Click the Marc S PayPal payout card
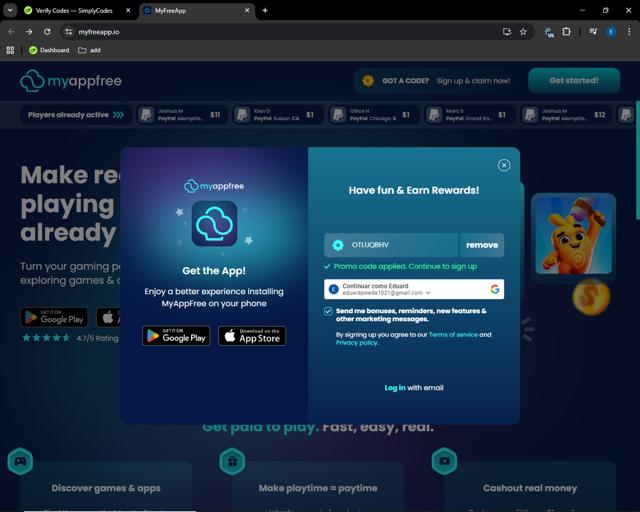This screenshot has width=640, height=512. [x=470, y=115]
